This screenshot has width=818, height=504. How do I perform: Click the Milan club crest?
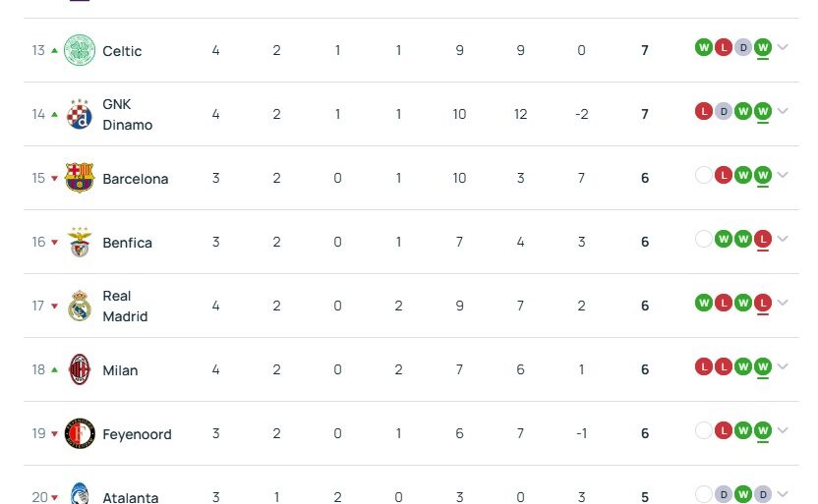coord(80,369)
